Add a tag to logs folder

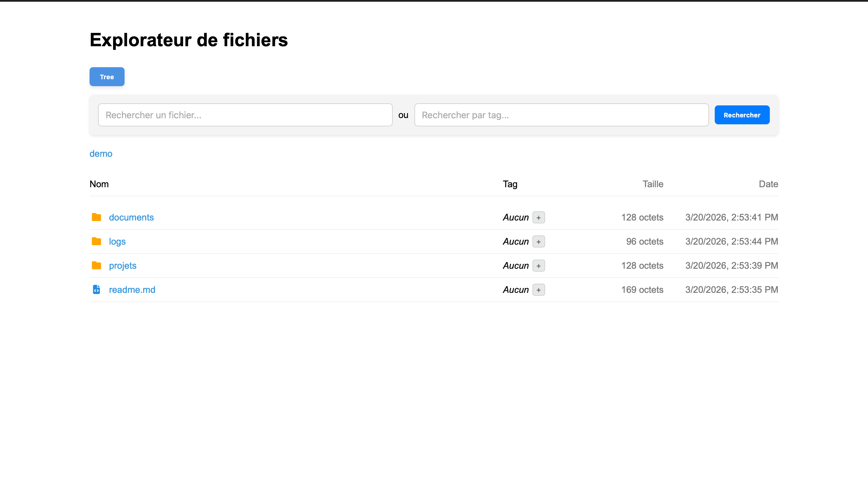pos(538,242)
